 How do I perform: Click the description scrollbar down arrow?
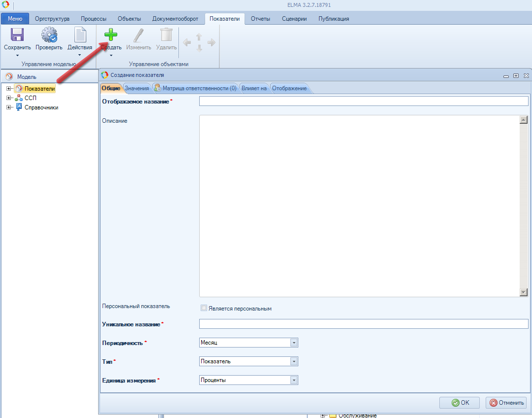click(524, 292)
